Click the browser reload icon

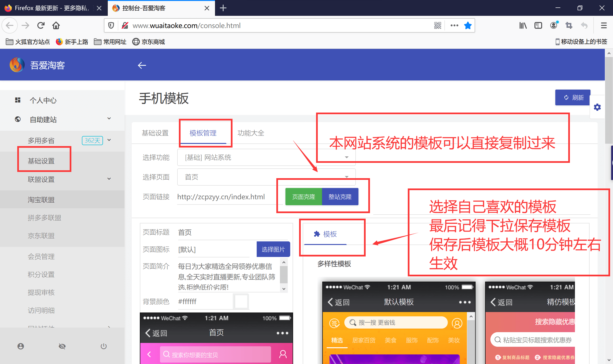point(41,25)
